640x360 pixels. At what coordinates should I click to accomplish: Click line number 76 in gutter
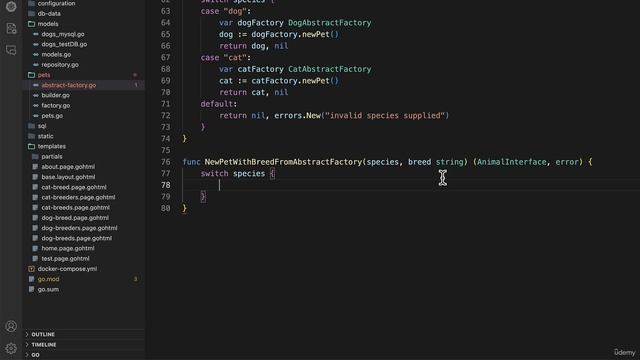166,162
